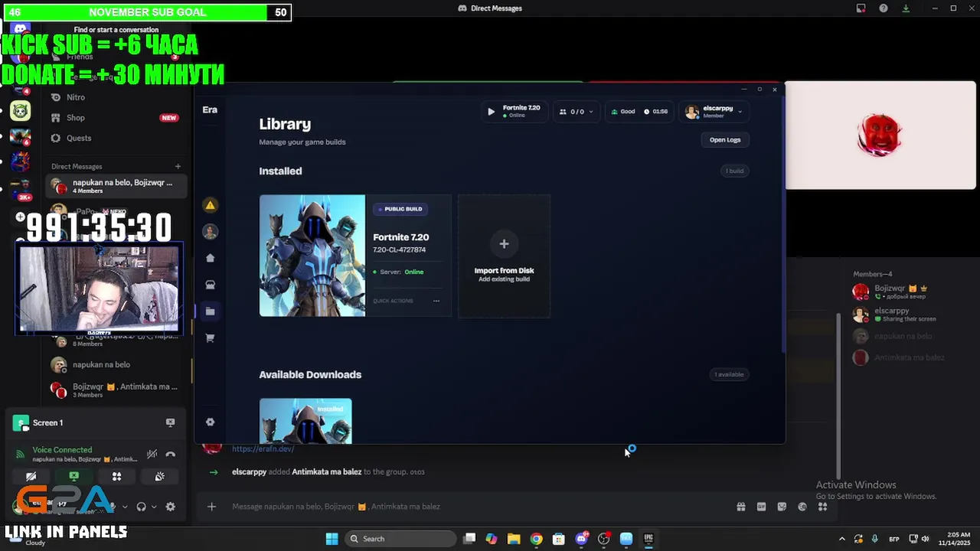
Task: Toggle screen share green button in voice panel
Action: coord(73,476)
